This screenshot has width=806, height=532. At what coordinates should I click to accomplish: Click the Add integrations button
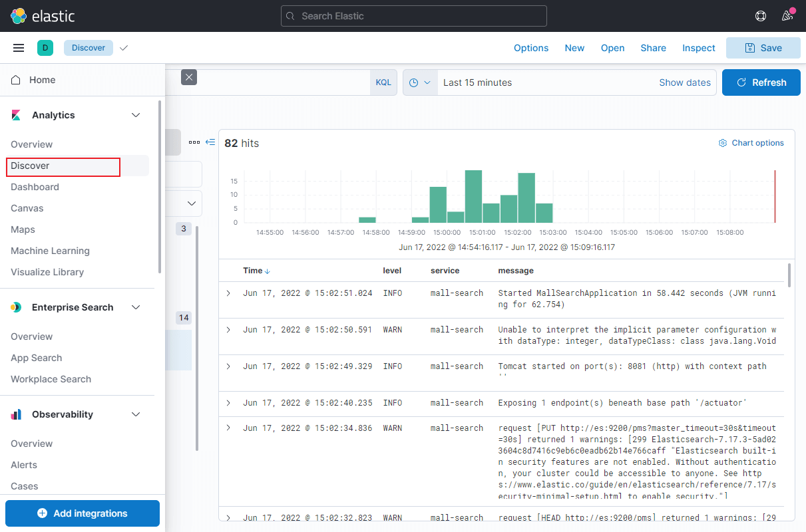pos(83,513)
